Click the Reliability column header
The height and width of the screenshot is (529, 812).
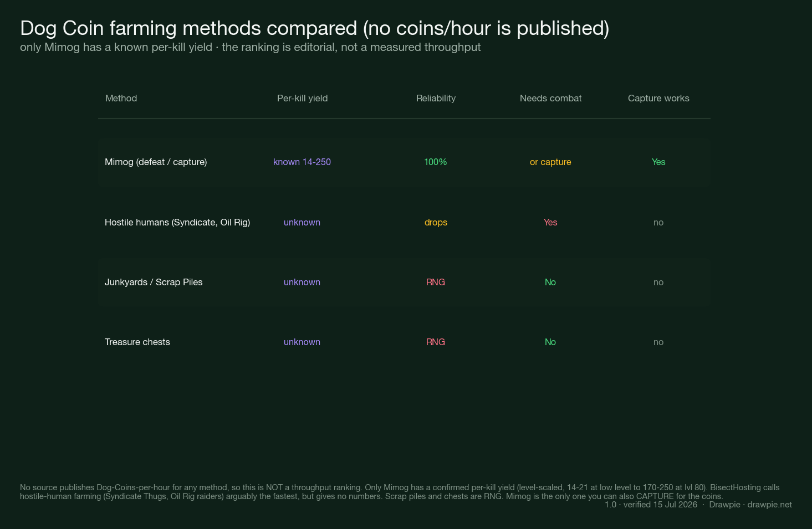pos(436,98)
